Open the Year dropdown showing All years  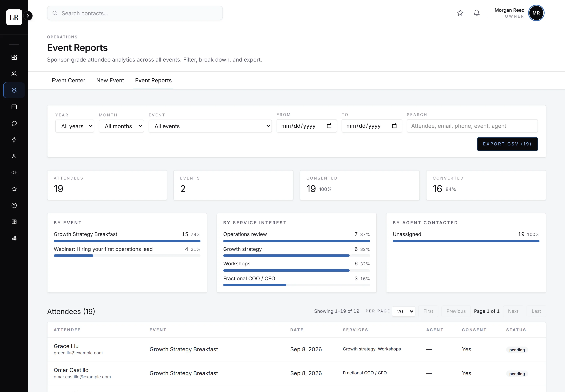tap(75, 126)
